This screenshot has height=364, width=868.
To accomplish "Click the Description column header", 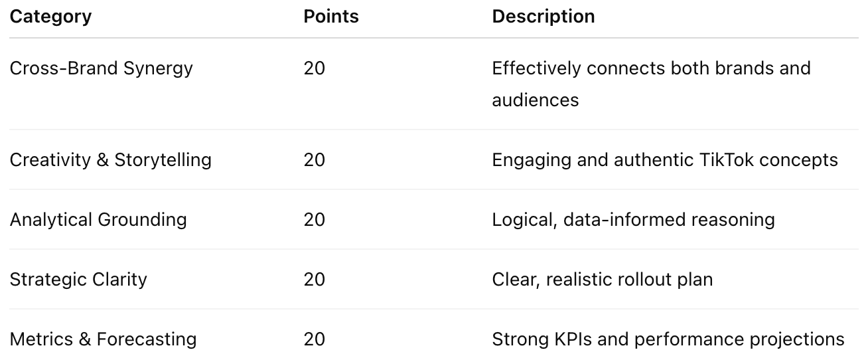I will pos(543,17).
